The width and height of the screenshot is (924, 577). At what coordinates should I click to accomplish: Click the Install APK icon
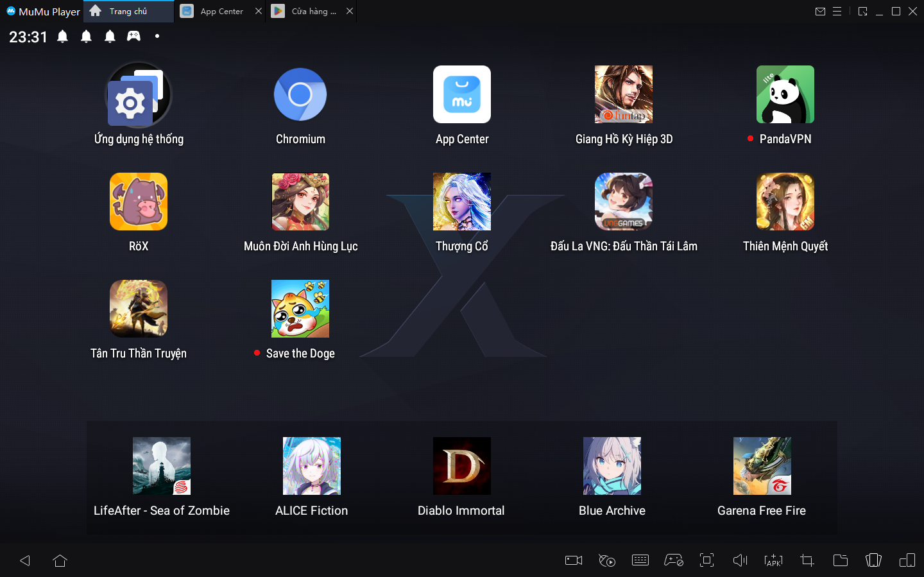pyautogui.click(x=773, y=560)
